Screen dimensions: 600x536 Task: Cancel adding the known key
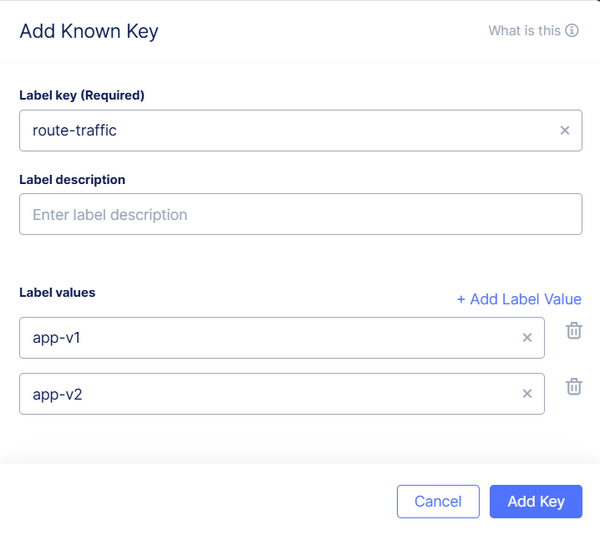click(438, 502)
